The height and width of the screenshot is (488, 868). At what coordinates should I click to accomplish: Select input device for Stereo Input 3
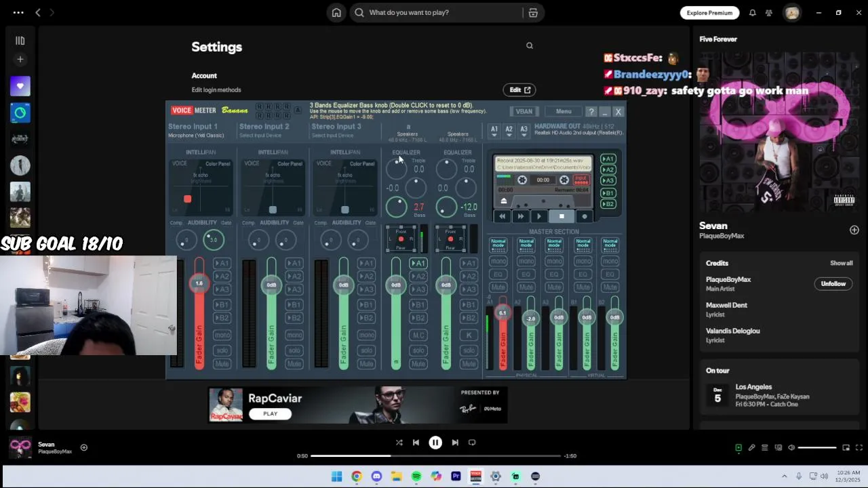(x=332, y=136)
